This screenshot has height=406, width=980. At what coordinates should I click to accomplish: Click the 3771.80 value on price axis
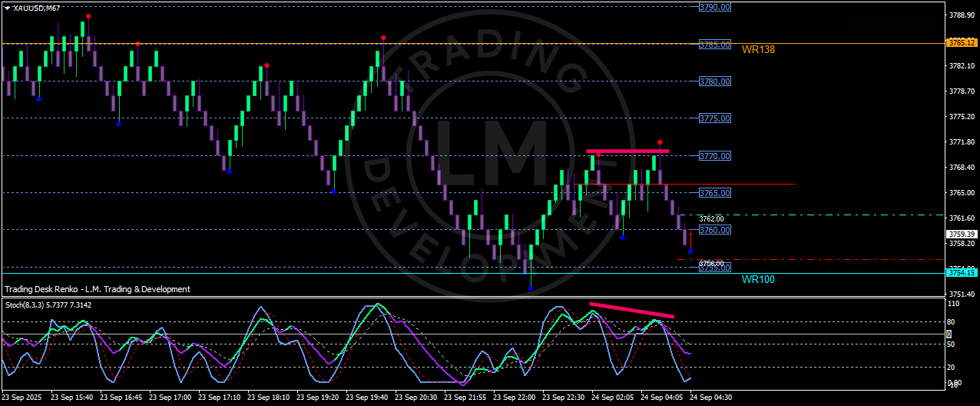coord(962,141)
